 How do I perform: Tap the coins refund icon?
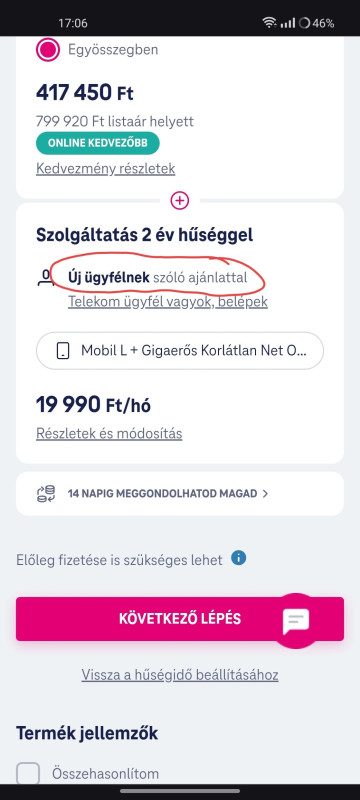coord(46,494)
